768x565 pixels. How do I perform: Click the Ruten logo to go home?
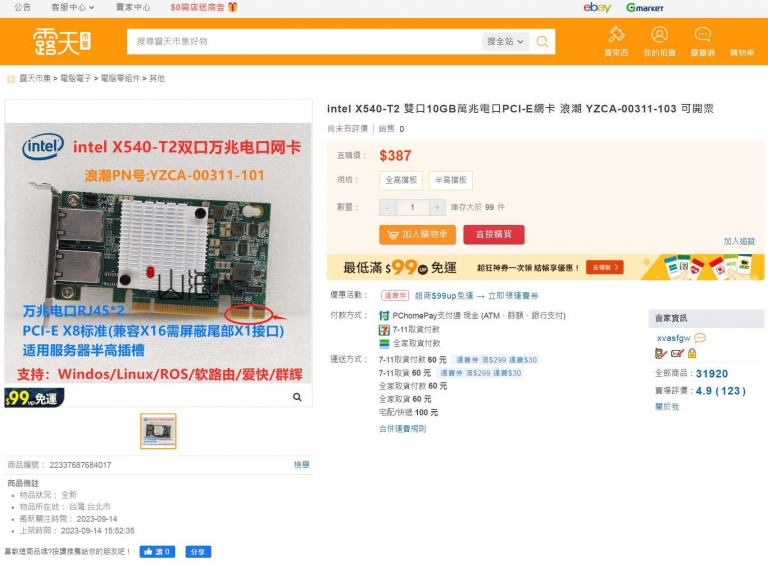[x=62, y=42]
